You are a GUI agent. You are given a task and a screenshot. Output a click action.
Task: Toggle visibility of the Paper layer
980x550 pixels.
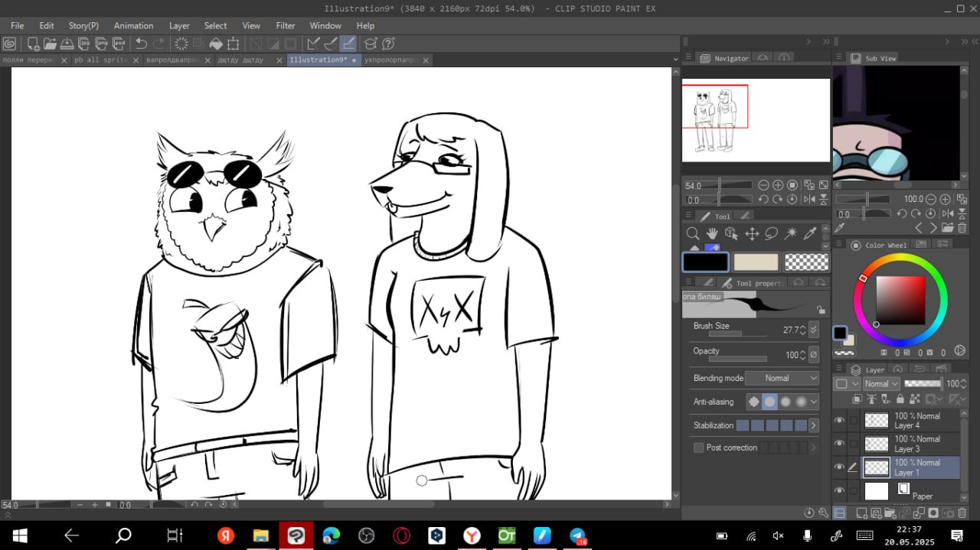coord(840,491)
